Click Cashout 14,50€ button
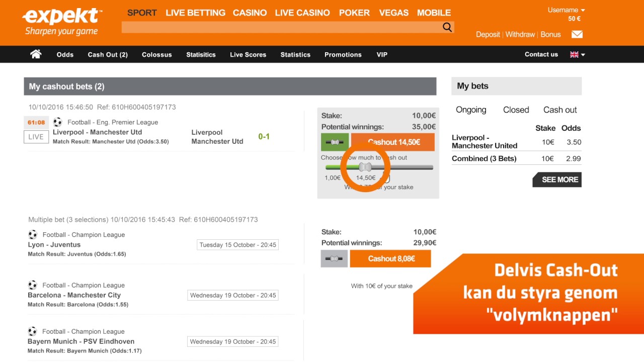Screen dimensions: 644x362 tap(393, 142)
